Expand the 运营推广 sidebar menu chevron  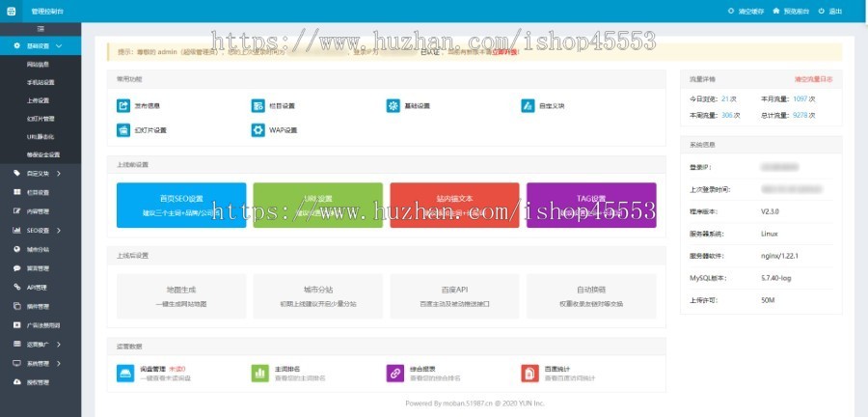click(59, 345)
